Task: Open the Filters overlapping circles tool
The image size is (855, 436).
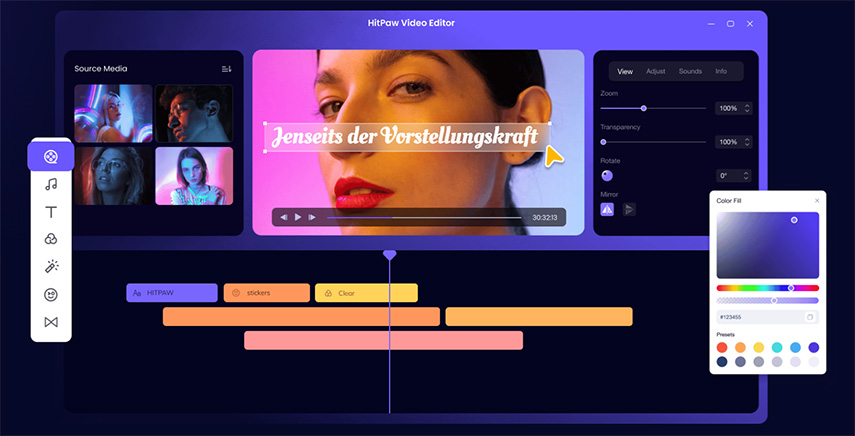Action: pos(51,239)
